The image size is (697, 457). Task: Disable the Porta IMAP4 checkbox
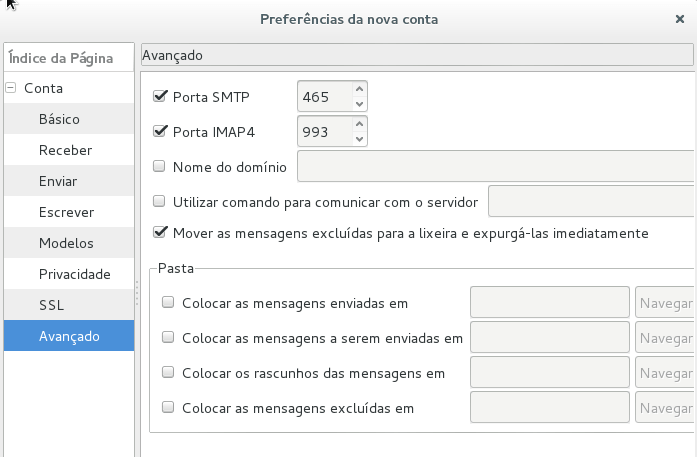159,131
